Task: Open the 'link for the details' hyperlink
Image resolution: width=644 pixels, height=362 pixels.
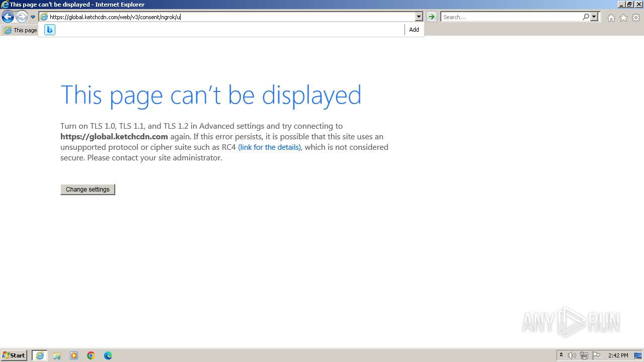Action: pyautogui.click(x=270, y=147)
